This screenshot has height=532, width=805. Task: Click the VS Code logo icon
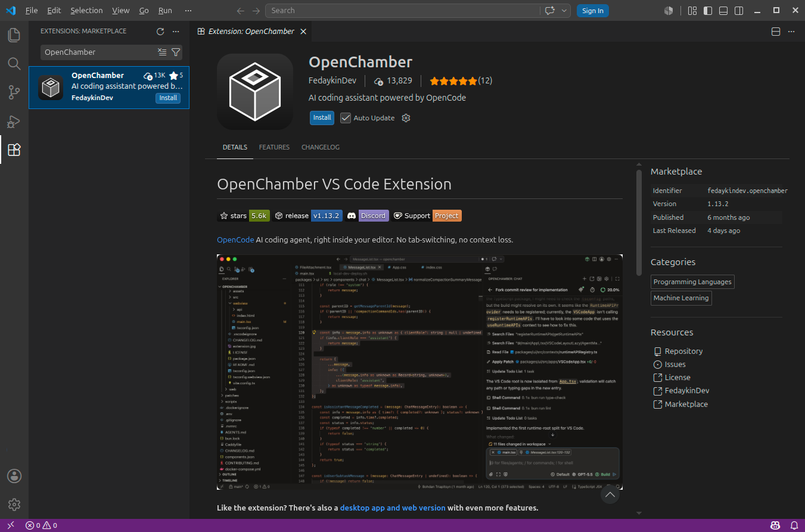point(10,11)
